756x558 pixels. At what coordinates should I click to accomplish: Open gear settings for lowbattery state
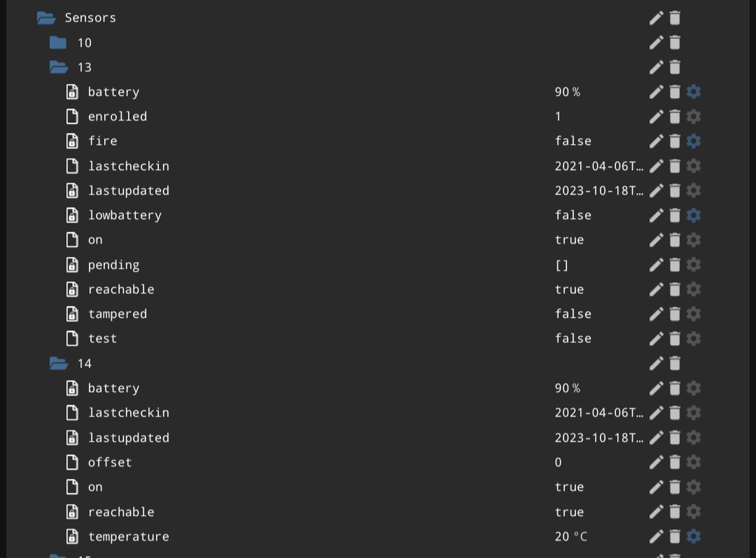point(693,215)
